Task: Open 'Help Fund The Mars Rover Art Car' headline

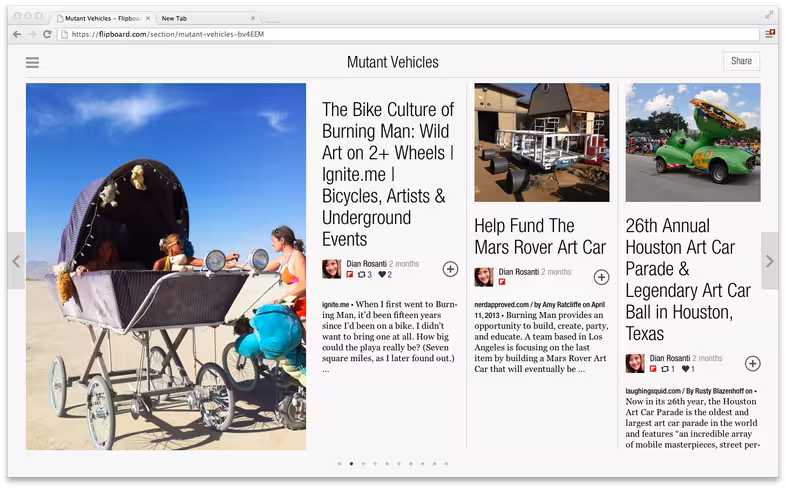Action: click(x=540, y=236)
